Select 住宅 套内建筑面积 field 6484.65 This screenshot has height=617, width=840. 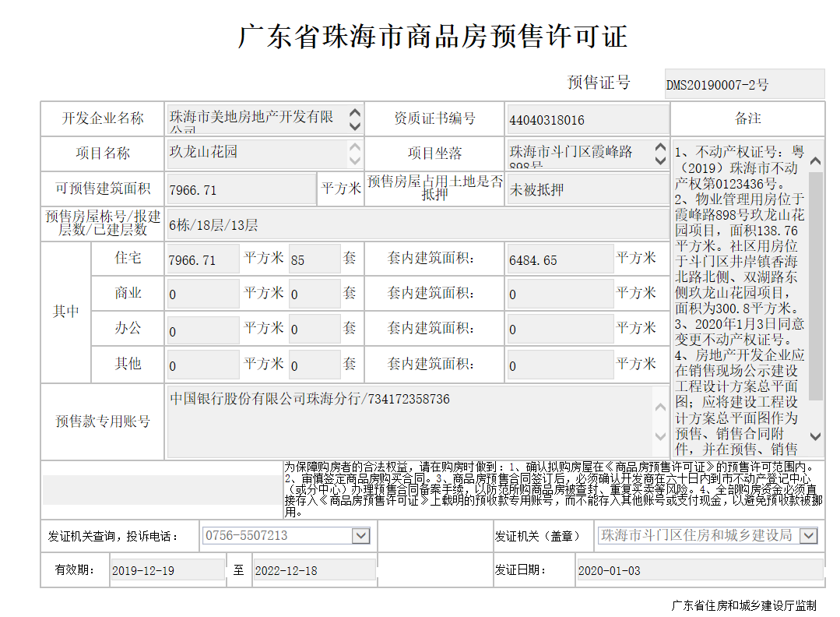point(559,260)
